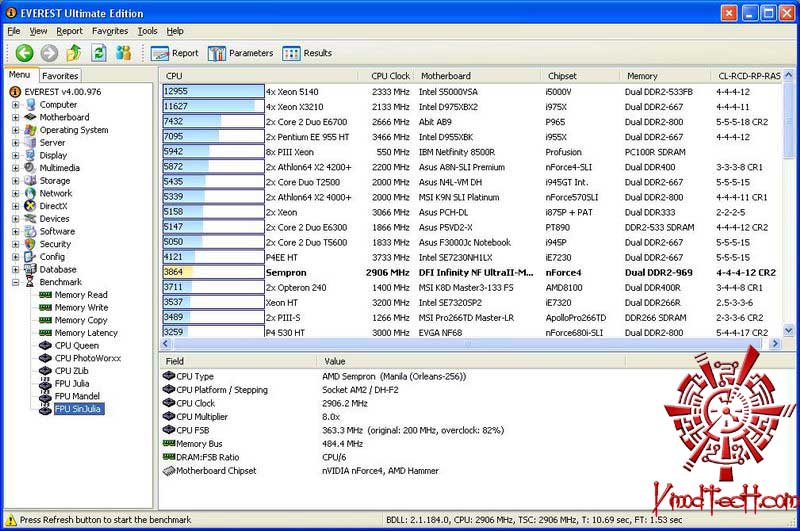Select the Network tree icon

click(31, 193)
